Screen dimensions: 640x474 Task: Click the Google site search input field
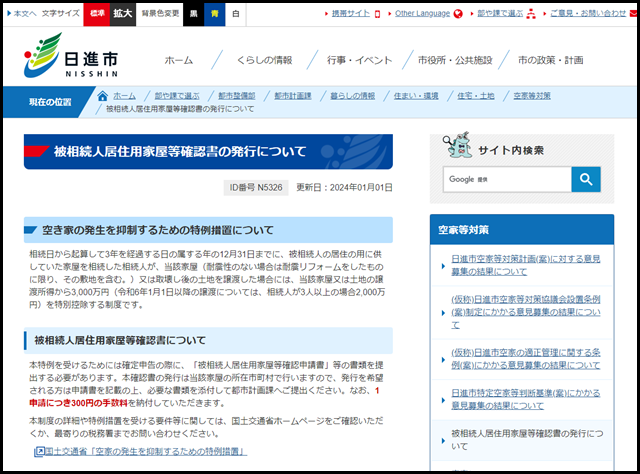[507, 179]
